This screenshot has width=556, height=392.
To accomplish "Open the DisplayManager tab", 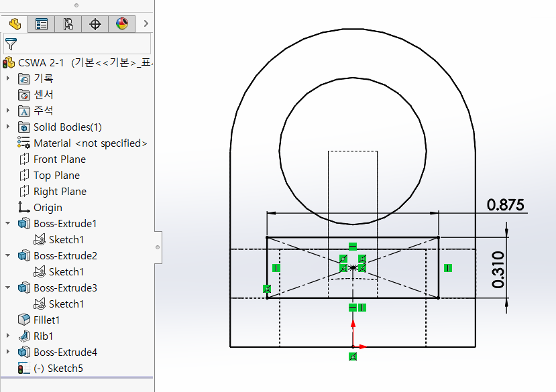I will pos(121,23).
